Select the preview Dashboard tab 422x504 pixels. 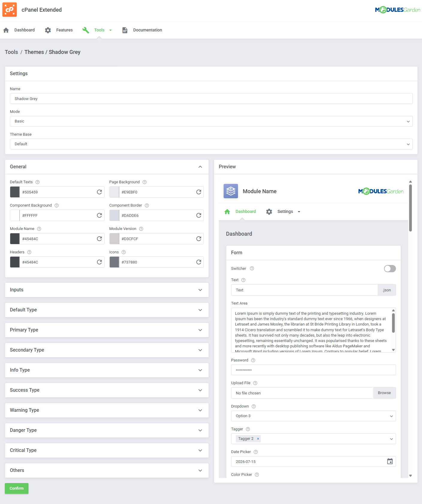[246, 212]
